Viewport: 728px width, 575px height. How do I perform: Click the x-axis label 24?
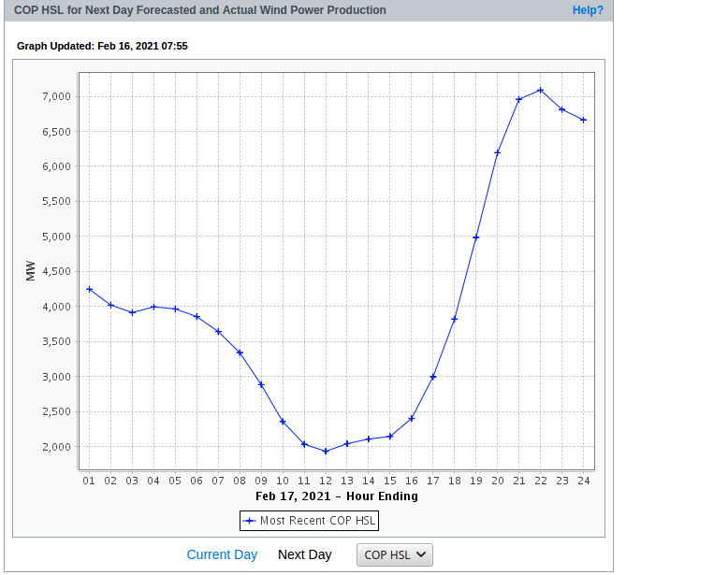tap(584, 481)
